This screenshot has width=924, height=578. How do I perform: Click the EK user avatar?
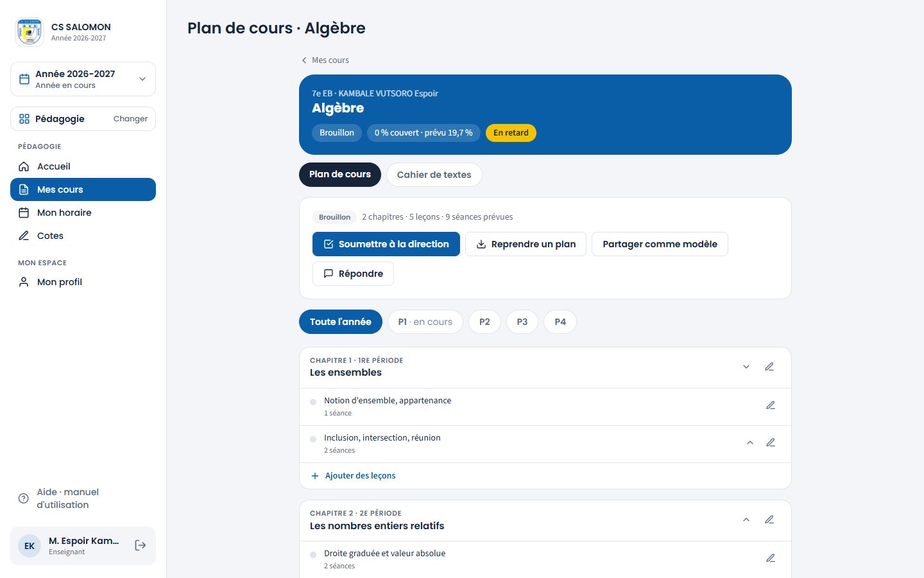point(30,546)
